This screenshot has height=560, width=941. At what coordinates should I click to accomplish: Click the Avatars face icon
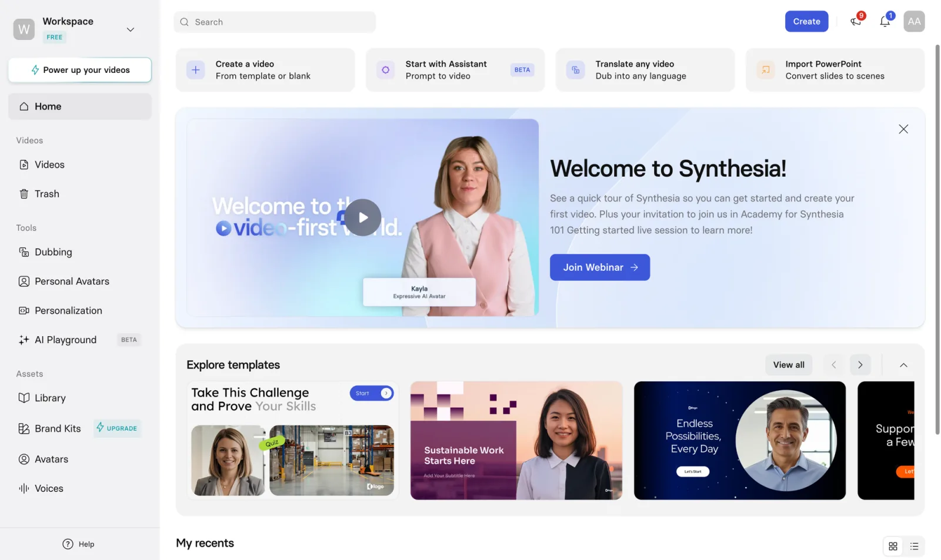[24, 460]
